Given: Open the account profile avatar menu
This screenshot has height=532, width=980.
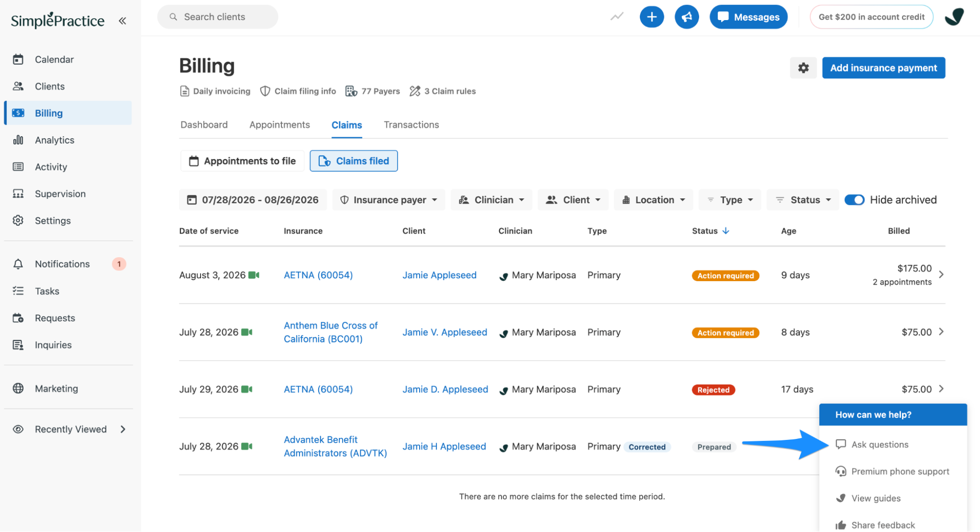Looking at the screenshot, I should click(954, 17).
